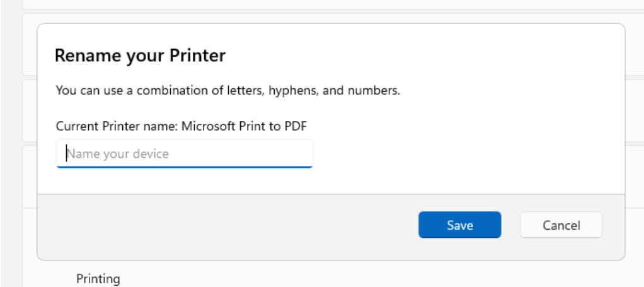Focus the 'Name your device' text field
This screenshot has width=644, height=287.
point(184,154)
